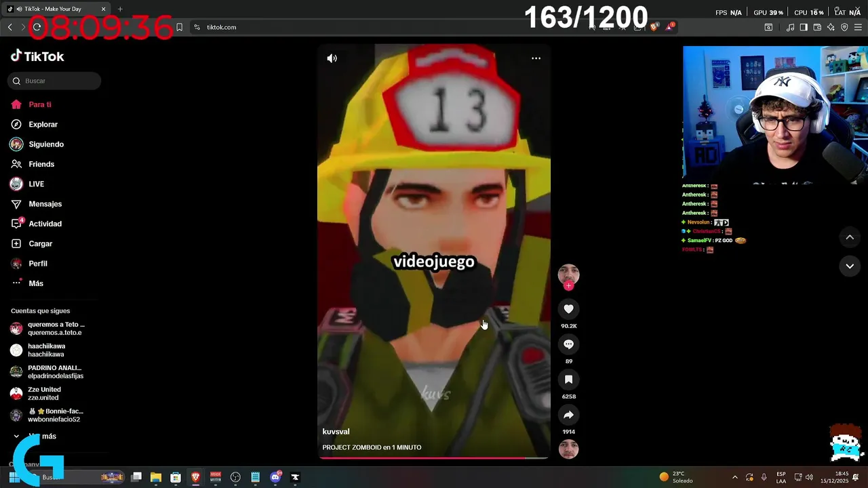Click the TikTok logo
The image size is (868, 488).
pyautogui.click(x=37, y=56)
